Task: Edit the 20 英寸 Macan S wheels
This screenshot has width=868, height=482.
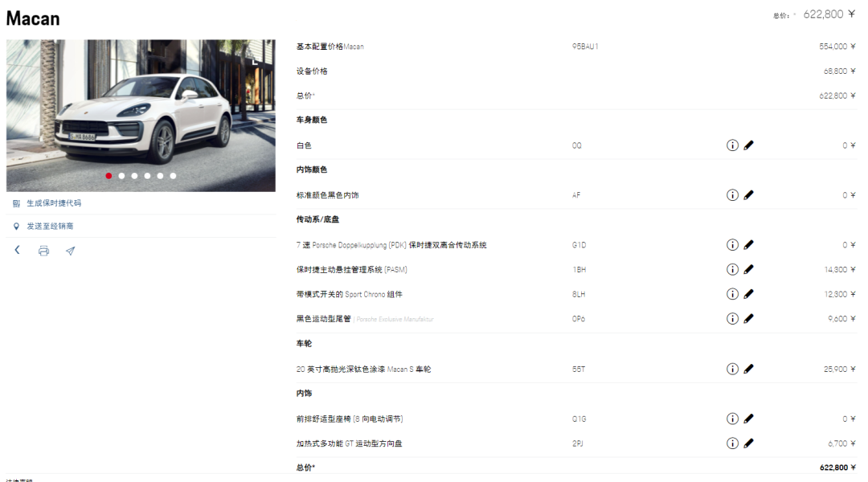Action: pos(748,369)
